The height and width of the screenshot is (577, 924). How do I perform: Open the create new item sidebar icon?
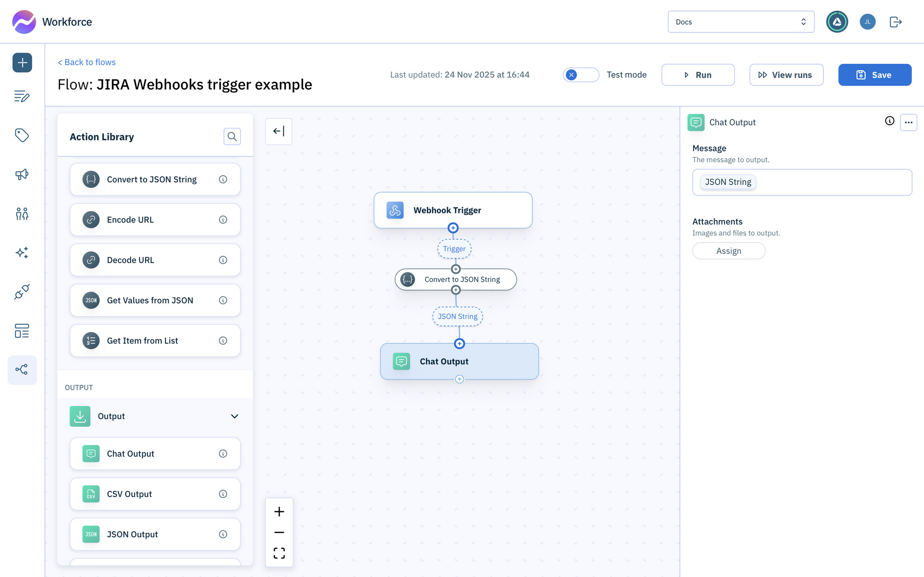pyautogui.click(x=22, y=62)
